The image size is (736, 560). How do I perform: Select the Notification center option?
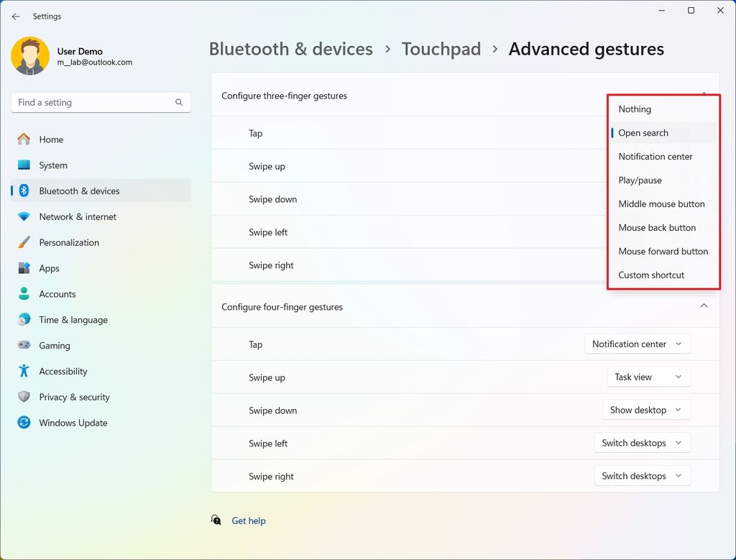(x=655, y=156)
